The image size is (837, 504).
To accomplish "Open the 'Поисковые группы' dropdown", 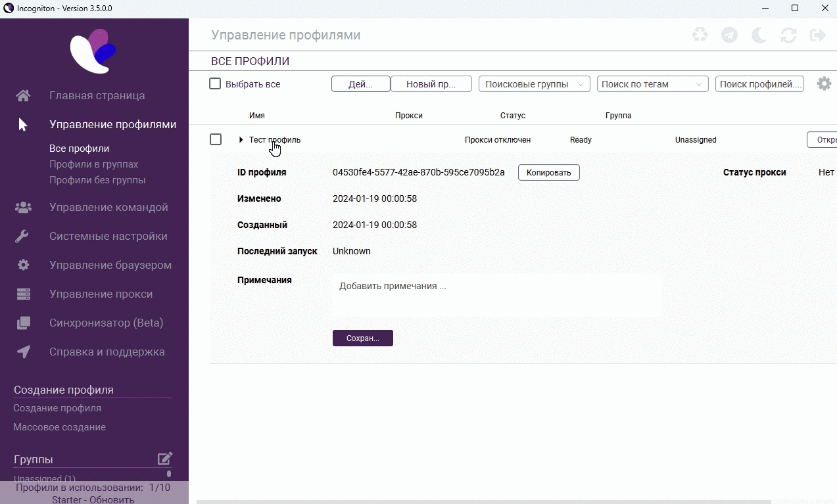I will point(534,84).
